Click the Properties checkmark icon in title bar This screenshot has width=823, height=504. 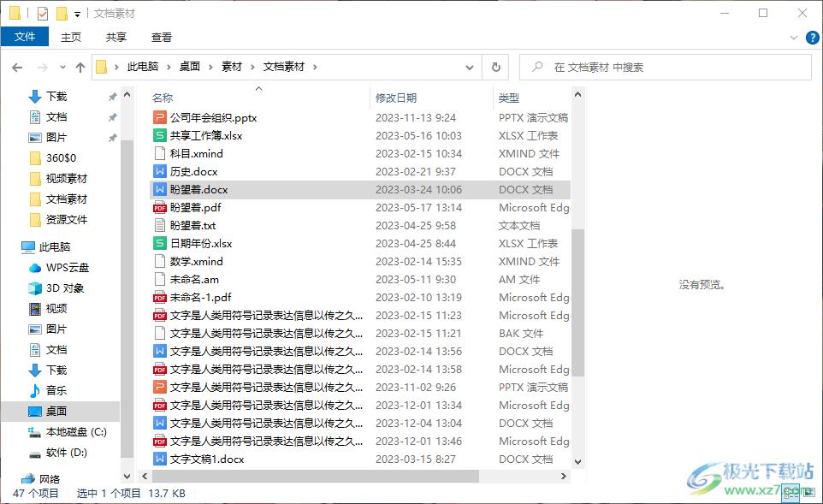coord(43,14)
